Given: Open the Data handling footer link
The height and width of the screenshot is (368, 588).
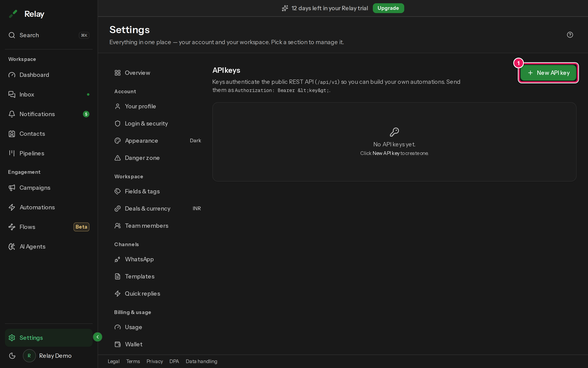Looking at the screenshot, I should pyautogui.click(x=202, y=361).
